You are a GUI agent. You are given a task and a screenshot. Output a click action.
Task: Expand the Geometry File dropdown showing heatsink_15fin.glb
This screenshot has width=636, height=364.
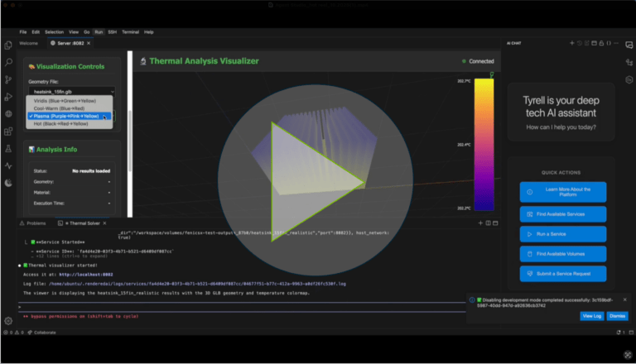(x=69, y=91)
